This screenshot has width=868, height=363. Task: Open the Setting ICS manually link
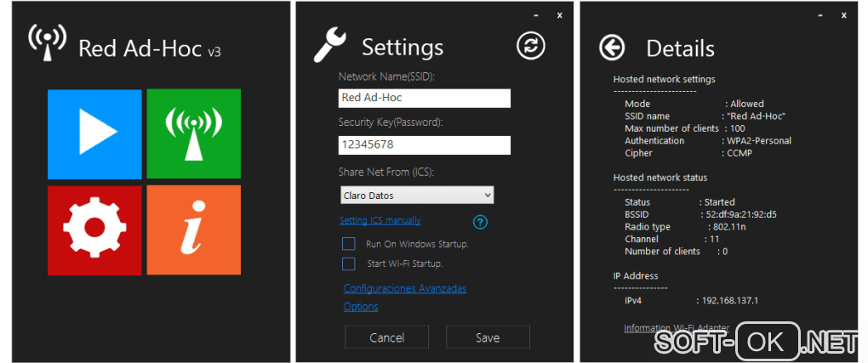pos(380,221)
